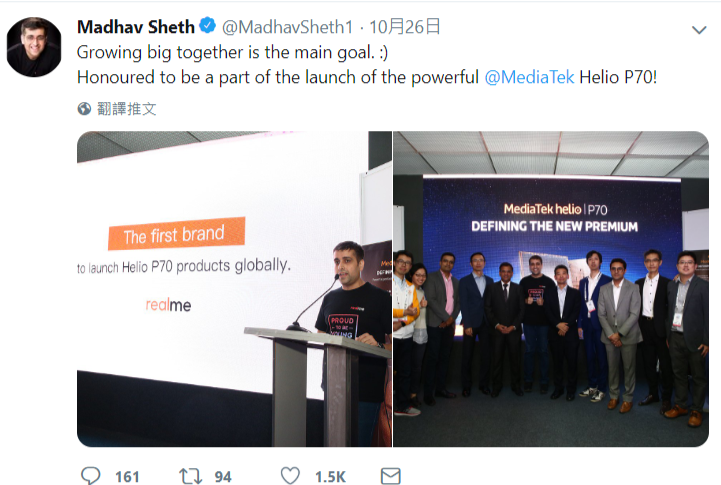Retweet using the arrows icon
Image resolution: width=721 pixels, height=485 pixels.
(x=188, y=476)
